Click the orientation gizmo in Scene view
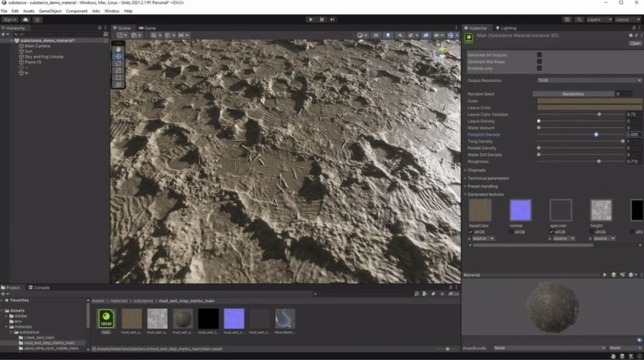Viewport: 644px width, 360px height. (443, 53)
